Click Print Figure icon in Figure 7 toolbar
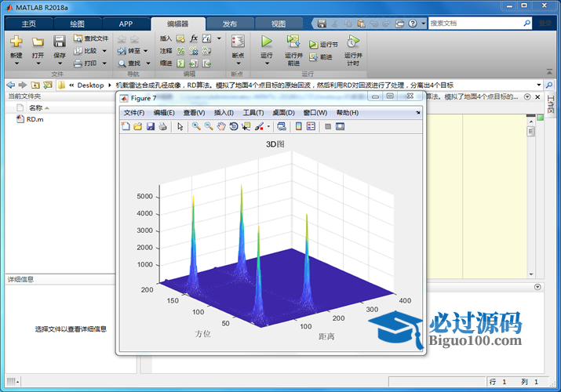The width and height of the screenshot is (561, 392). [x=162, y=126]
